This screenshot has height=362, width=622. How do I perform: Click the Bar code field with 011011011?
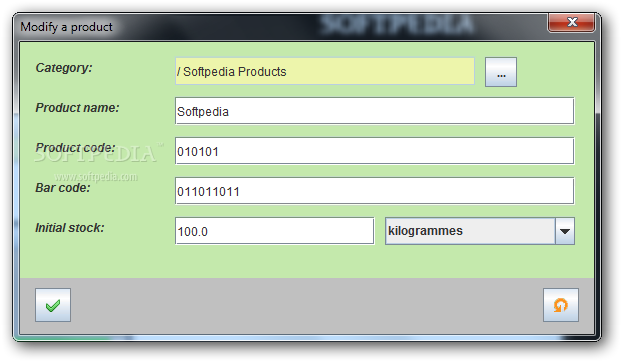point(374,191)
